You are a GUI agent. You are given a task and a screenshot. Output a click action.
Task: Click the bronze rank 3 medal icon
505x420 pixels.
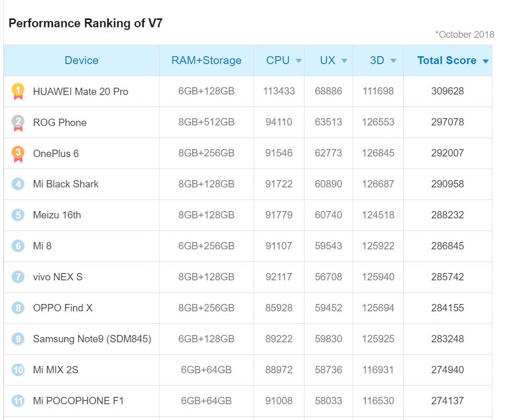[18, 153]
